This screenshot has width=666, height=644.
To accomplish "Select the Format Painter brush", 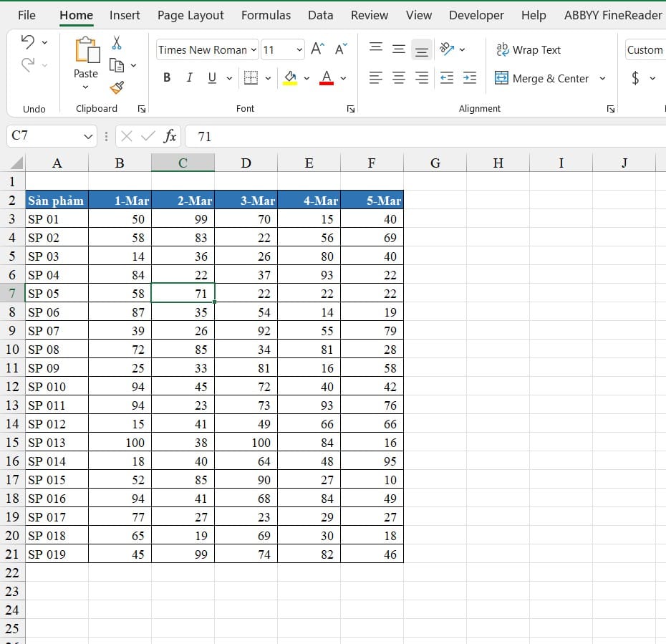I will pos(117,87).
